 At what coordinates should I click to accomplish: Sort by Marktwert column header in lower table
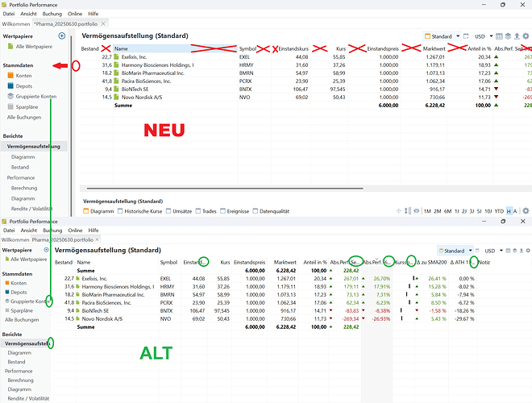285,262
